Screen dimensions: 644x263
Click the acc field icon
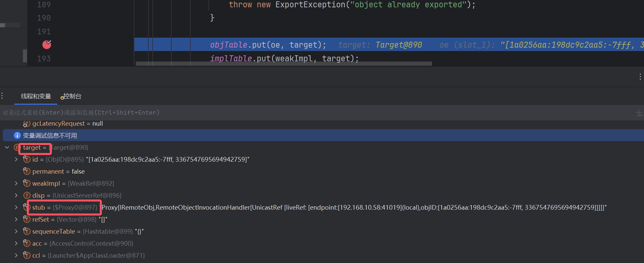(x=27, y=243)
